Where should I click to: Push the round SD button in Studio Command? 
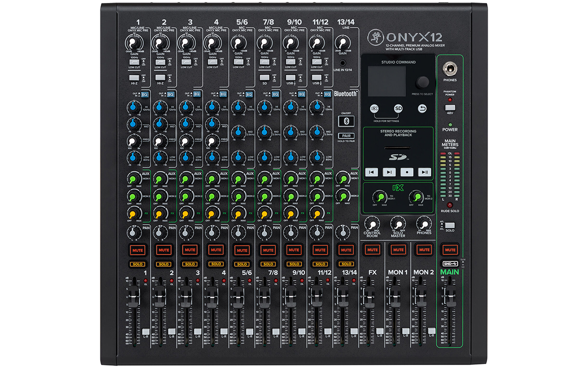click(x=398, y=108)
